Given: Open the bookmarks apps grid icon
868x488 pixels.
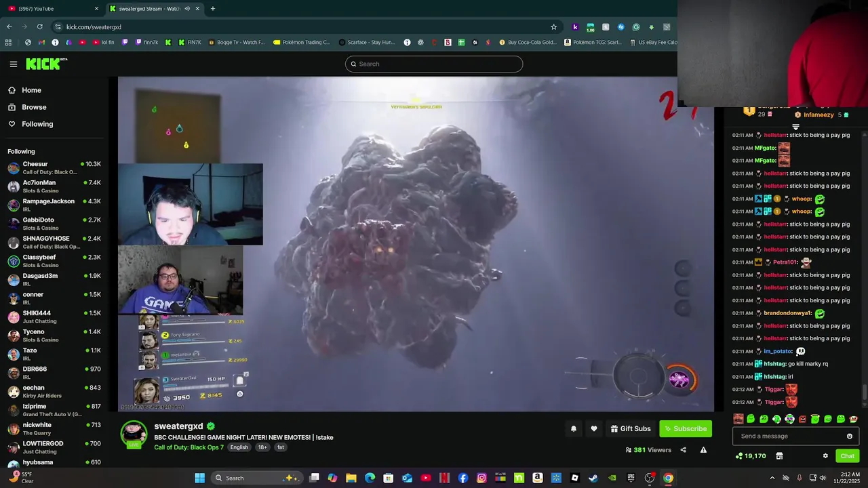Looking at the screenshot, I should point(8,42).
